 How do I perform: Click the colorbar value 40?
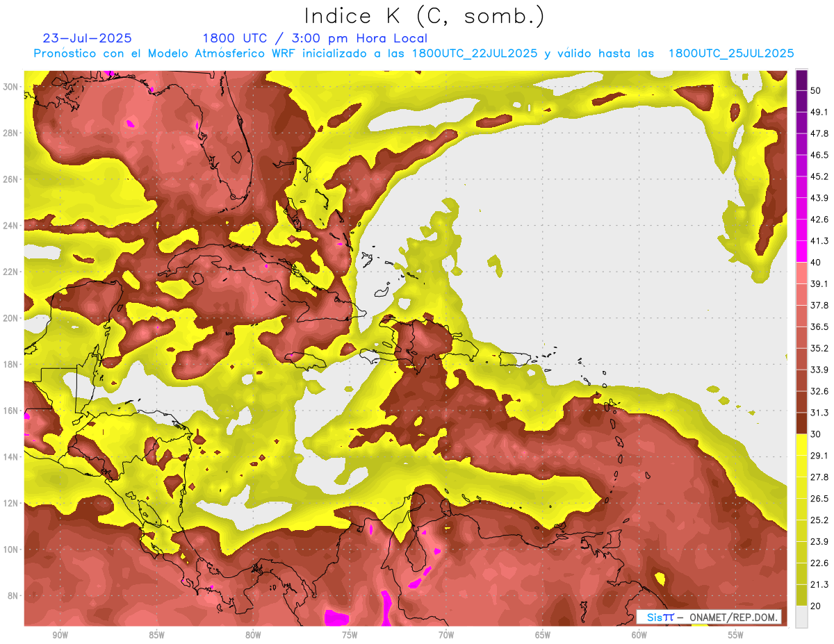point(816,262)
